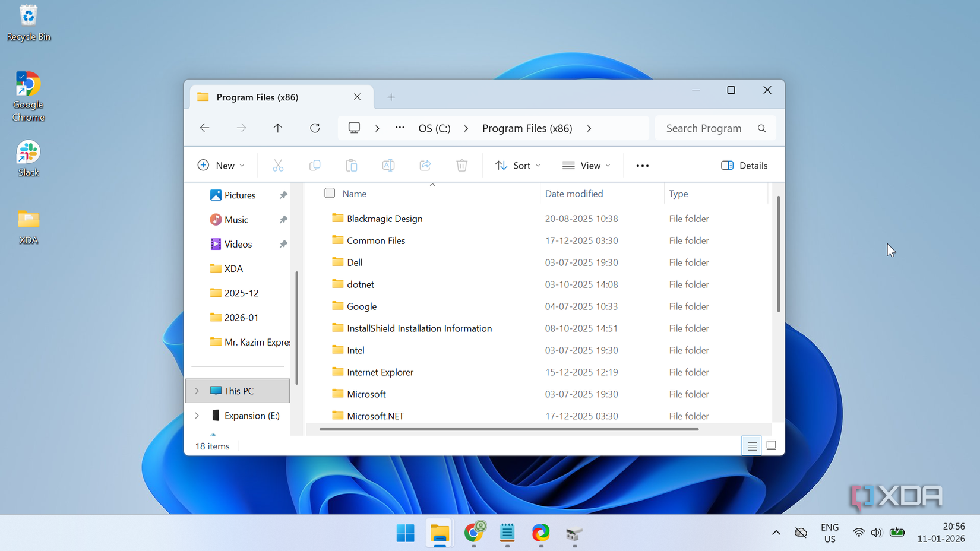Image resolution: width=980 pixels, height=551 pixels.
Task: Click the Paste icon
Action: coord(351,165)
